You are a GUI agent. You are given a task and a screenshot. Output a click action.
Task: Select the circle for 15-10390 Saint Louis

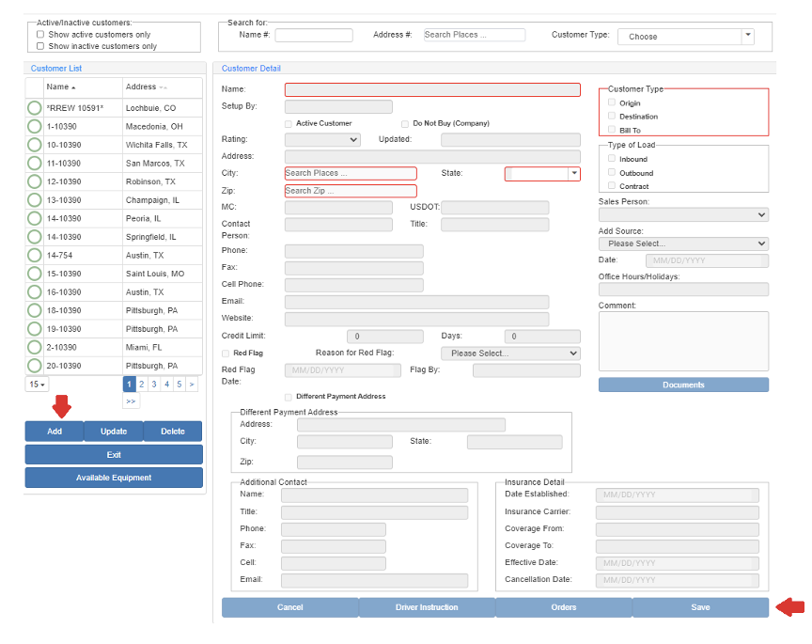point(34,274)
